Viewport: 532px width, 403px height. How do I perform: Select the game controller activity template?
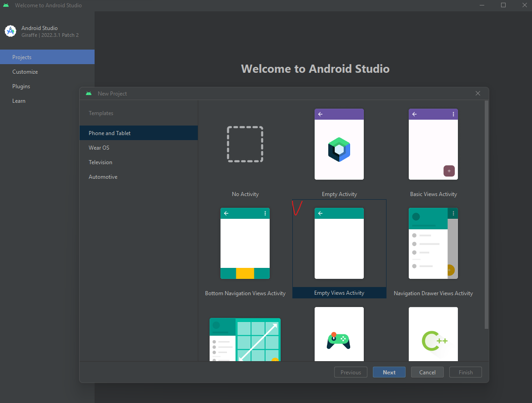tap(339, 334)
